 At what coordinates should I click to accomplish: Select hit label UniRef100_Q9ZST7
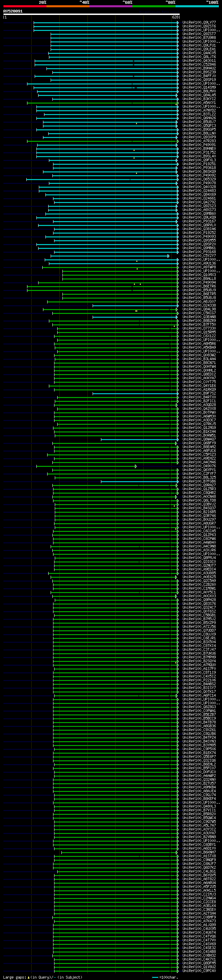[199, 34]
